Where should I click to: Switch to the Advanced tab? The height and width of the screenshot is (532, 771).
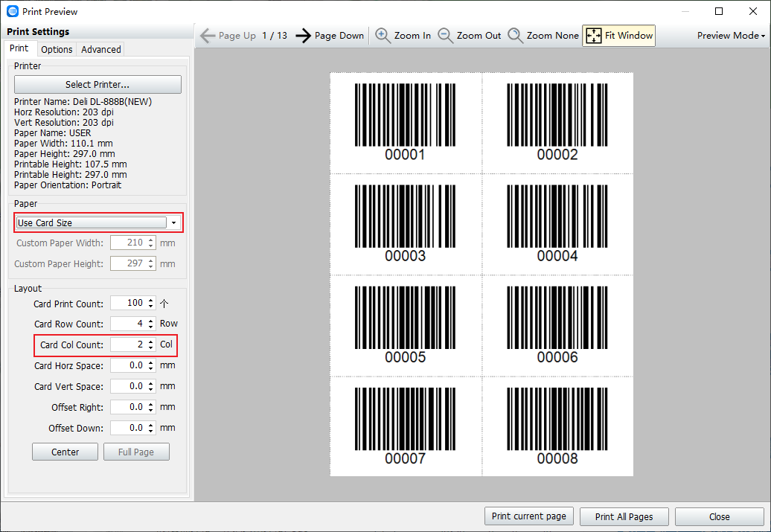tap(100, 49)
